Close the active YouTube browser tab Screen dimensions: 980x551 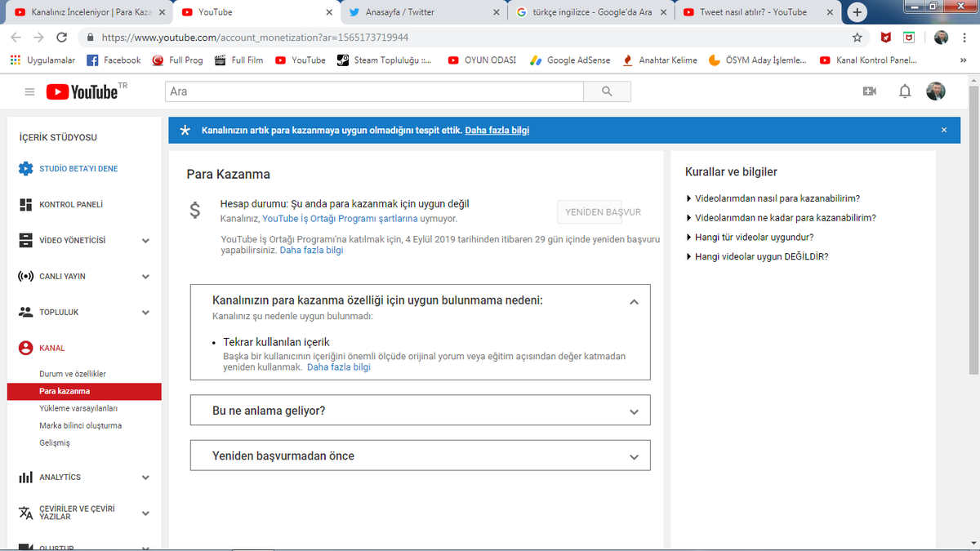point(330,12)
